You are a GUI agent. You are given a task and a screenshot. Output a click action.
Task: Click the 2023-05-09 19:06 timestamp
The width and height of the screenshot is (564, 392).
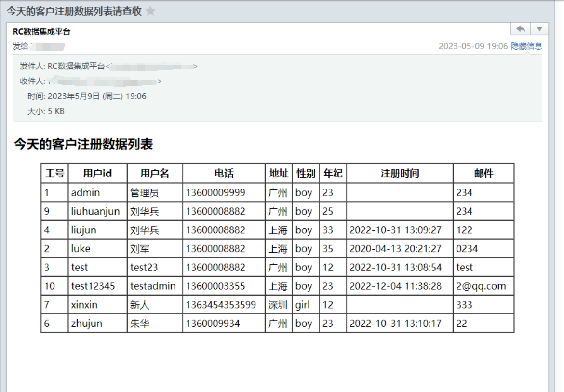click(473, 46)
